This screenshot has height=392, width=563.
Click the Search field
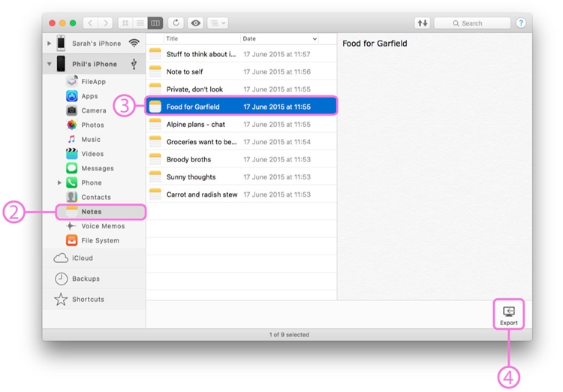472,23
